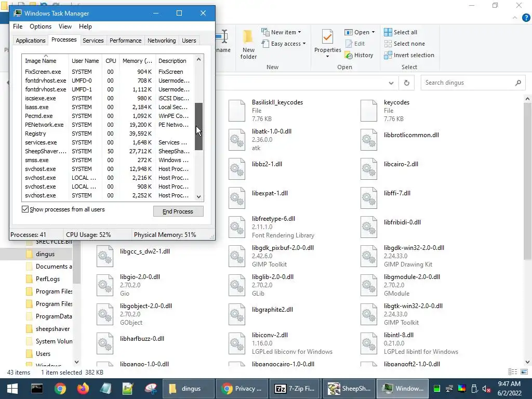532x399 pixels.
Task: Select the PENetwork.exe process row
Action: (x=108, y=125)
